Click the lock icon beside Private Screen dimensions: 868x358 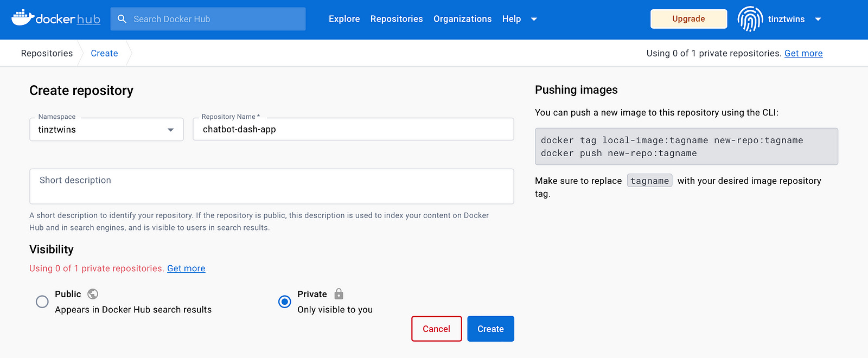339,294
